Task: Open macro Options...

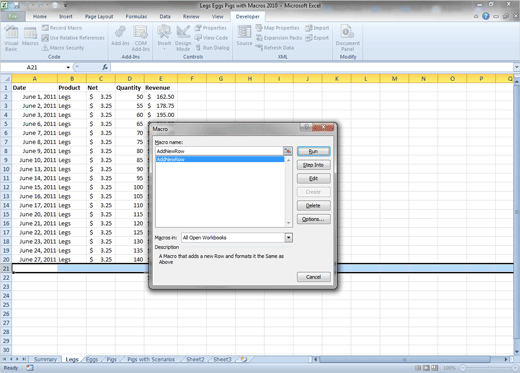Action: tap(313, 219)
